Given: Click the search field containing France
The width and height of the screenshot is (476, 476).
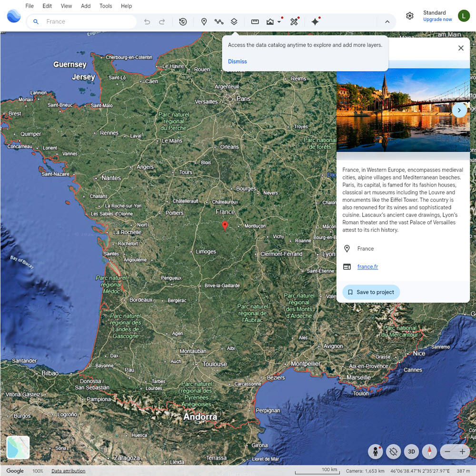Looking at the screenshot, I should (82, 21).
